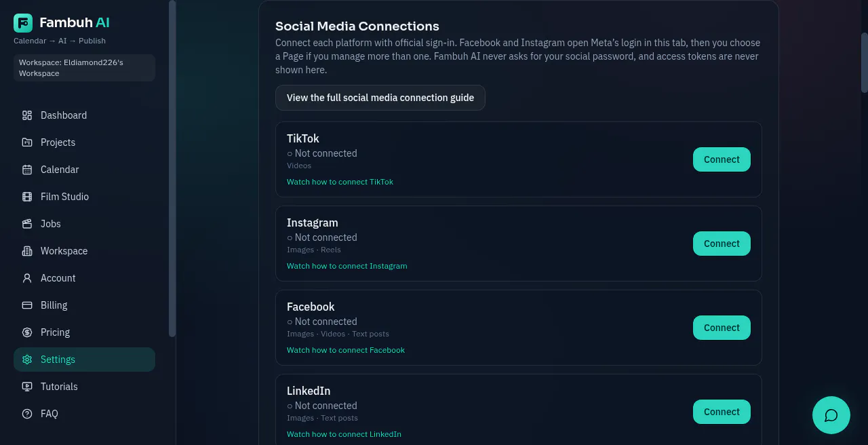Click the Social Media Connections heading
Viewport: 868px width, 445px height.
[x=357, y=26]
